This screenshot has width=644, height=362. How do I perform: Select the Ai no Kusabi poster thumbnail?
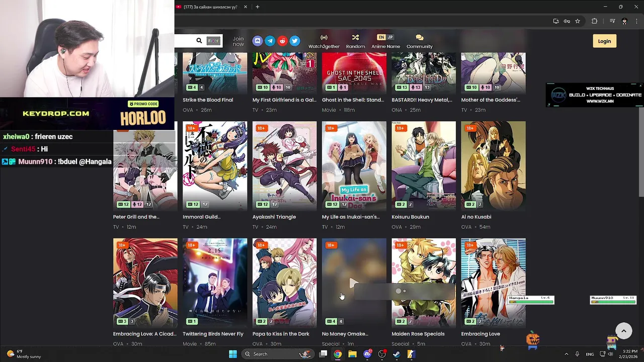click(493, 165)
